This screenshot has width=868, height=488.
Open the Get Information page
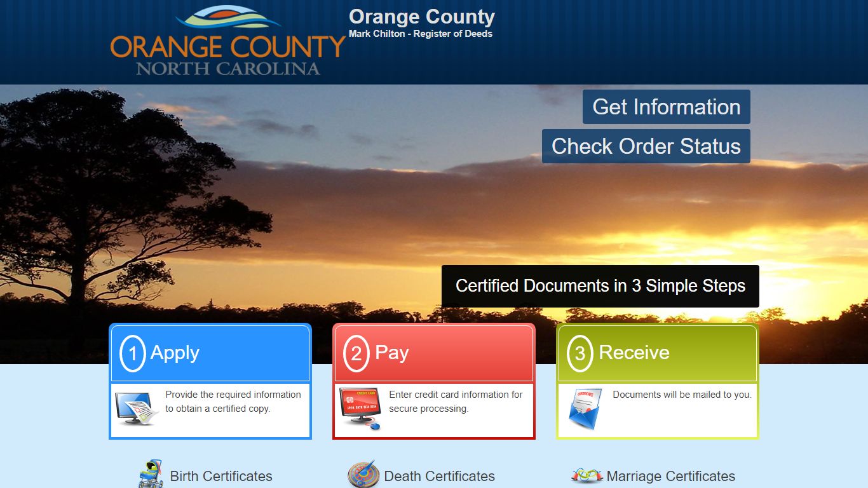point(666,106)
